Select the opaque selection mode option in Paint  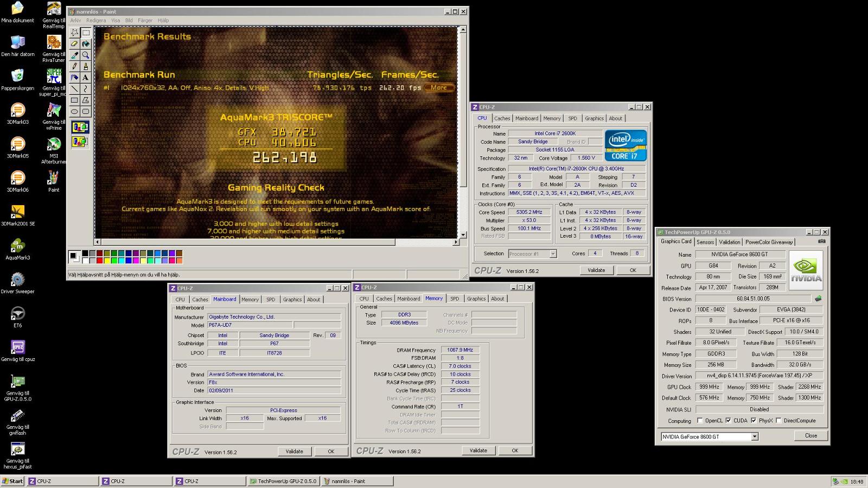click(x=80, y=128)
